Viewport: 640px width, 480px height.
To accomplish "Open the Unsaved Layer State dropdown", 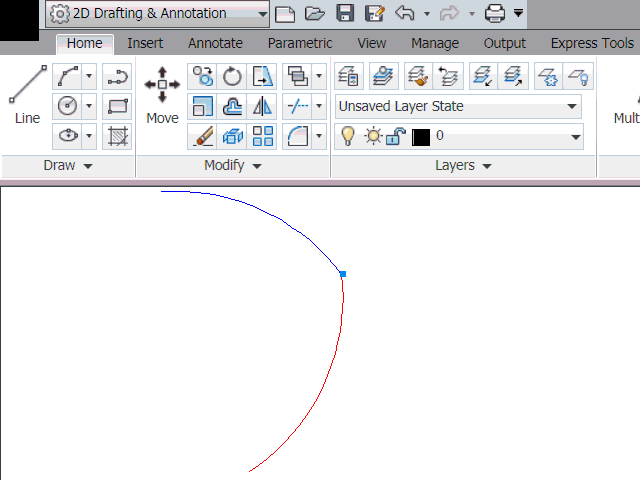I will tap(458, 107).
